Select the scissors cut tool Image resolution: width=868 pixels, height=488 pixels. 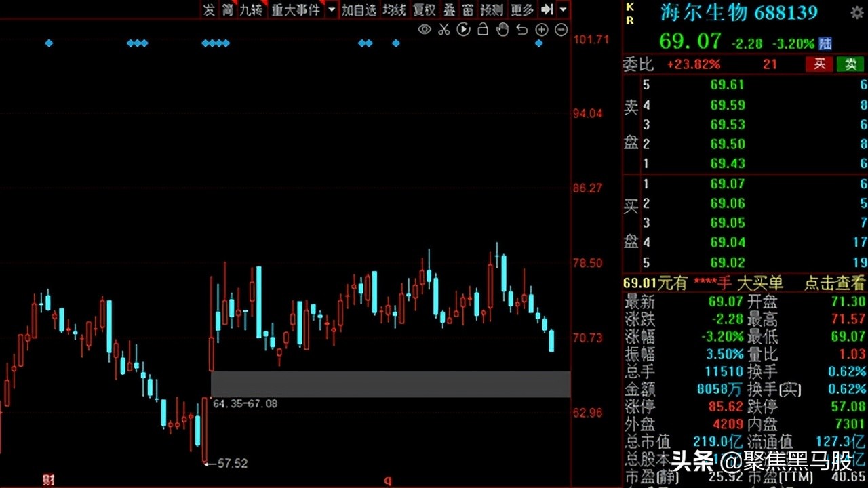(444, 29)
